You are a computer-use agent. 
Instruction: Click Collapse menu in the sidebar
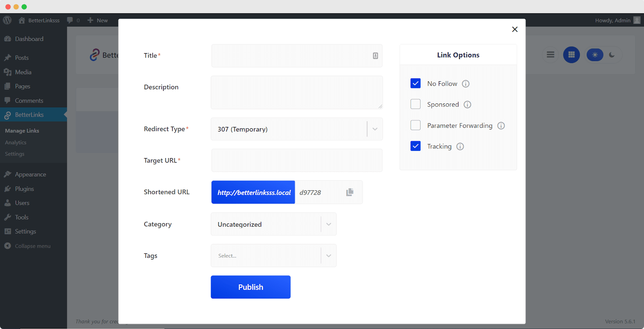tap(32, 246)
